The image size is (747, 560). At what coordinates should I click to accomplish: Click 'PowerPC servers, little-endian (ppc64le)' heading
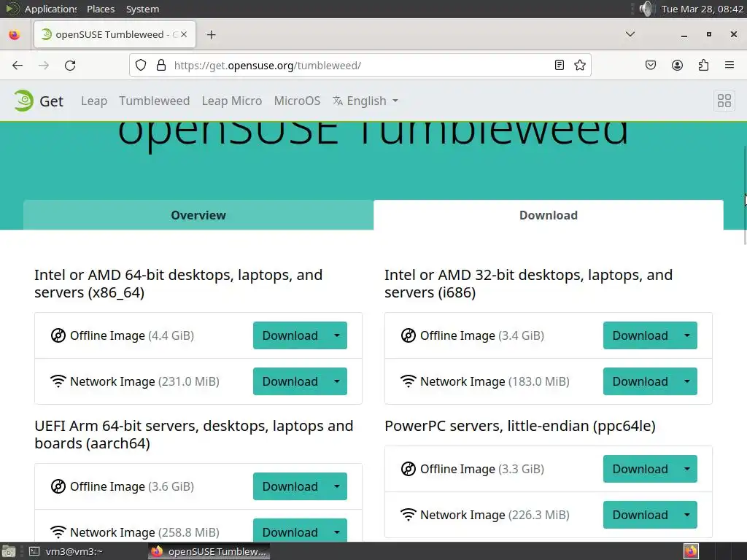519,426
